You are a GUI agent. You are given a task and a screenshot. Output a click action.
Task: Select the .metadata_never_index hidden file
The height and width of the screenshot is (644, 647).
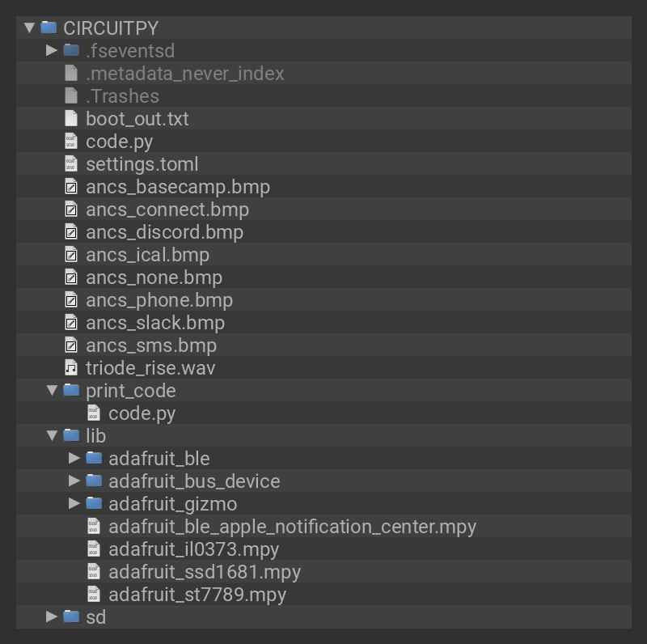point(184,74)
